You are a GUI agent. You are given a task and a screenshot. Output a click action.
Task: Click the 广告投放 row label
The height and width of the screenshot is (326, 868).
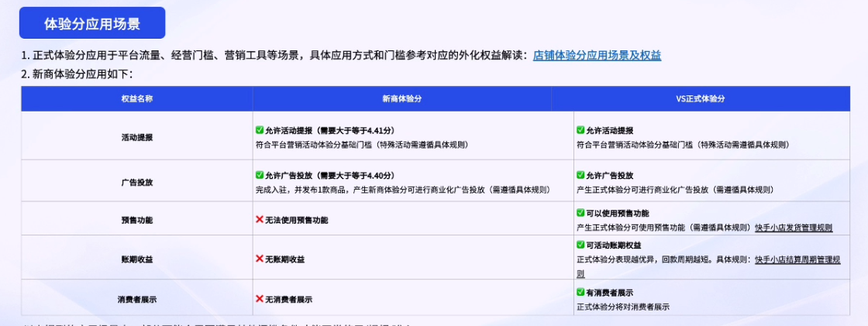136,183
